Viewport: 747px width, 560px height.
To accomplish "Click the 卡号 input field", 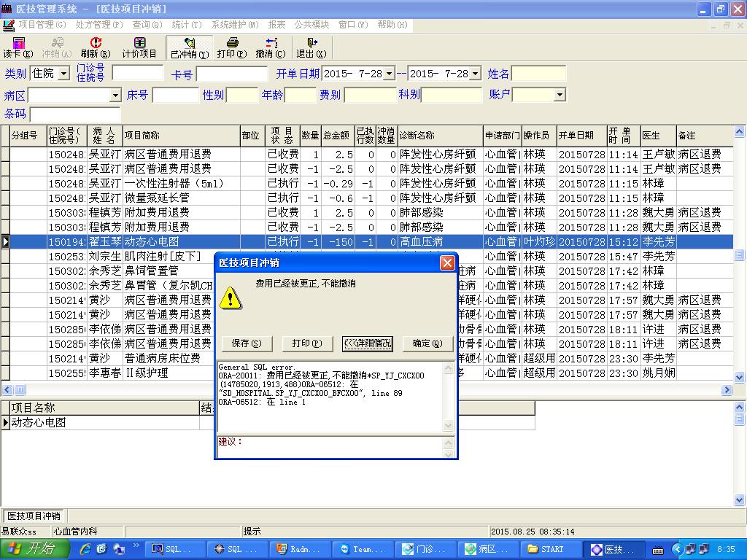I will click(232, 74).
